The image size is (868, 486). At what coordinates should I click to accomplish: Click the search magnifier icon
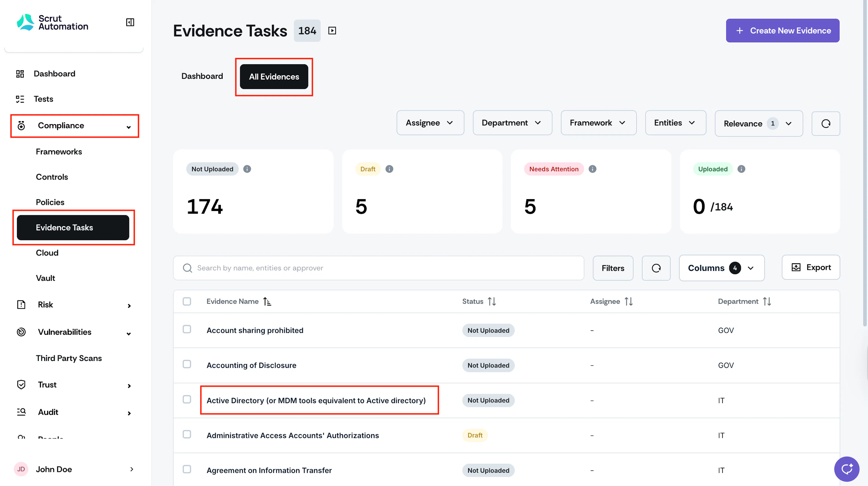[187, 268]
